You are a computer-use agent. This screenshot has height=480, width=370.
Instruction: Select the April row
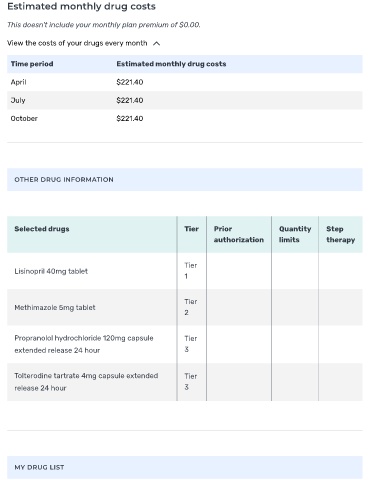click(x=185, y=82)
